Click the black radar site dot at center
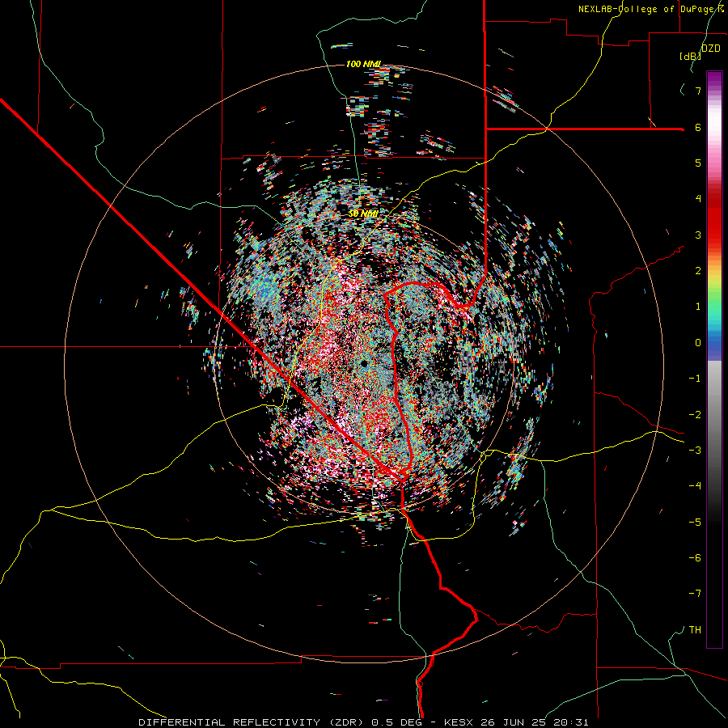 pos(364,363)
